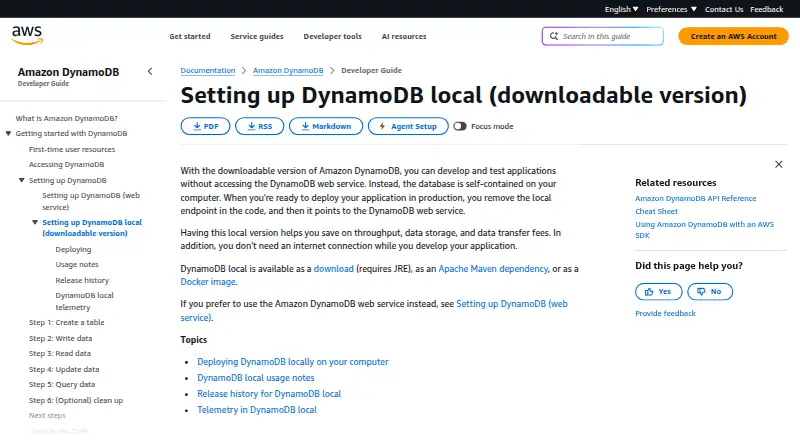The width and height of the screenshot is (800, 440).
Task: Open Apache Maven dependency link
Action: tap(493, 268)
